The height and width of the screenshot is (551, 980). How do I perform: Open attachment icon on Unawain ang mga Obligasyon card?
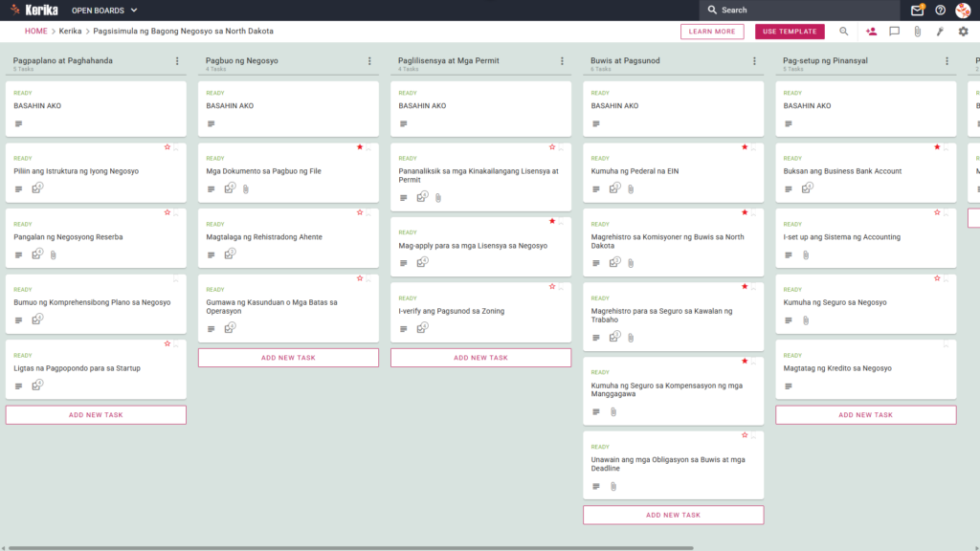(613, 486)
